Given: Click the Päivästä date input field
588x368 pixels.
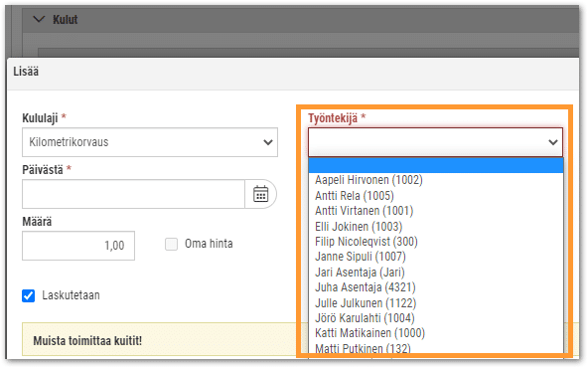Looking at the screenshot, I should click(133, 194).
